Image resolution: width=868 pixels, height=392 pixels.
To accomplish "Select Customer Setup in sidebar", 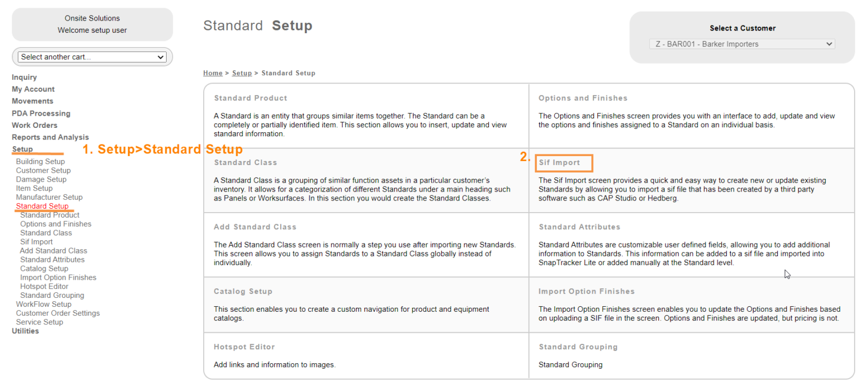I will (x=43, y=170).
